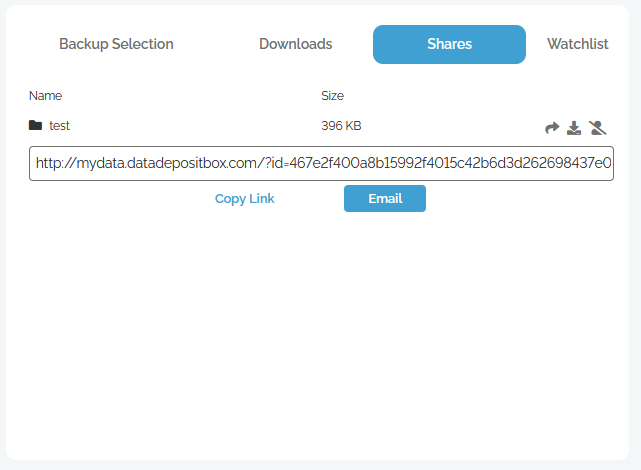Click the Copy Link link

coord(244,199)
